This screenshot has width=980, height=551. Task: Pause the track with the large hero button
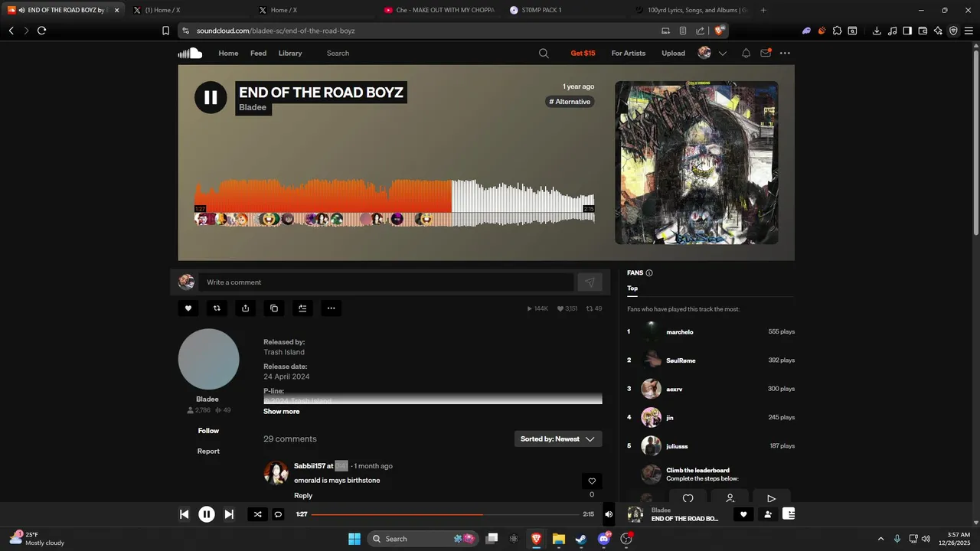(x=211, y=97)
